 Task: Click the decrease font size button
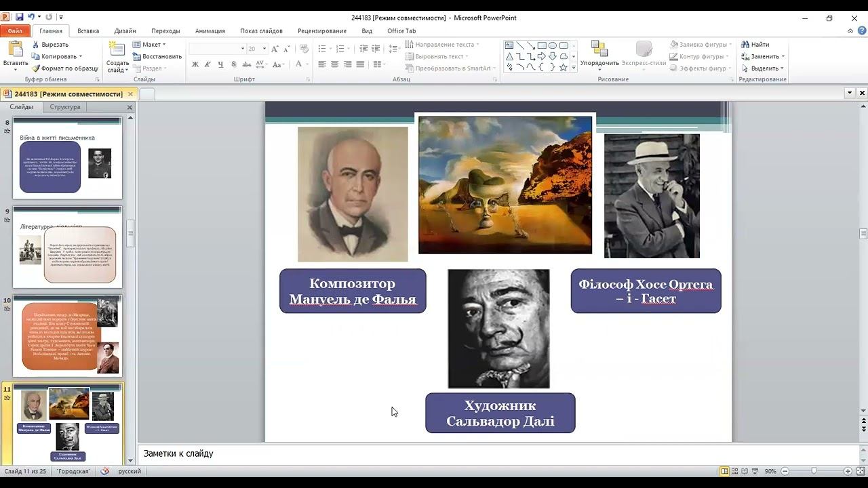pos(285,49)
